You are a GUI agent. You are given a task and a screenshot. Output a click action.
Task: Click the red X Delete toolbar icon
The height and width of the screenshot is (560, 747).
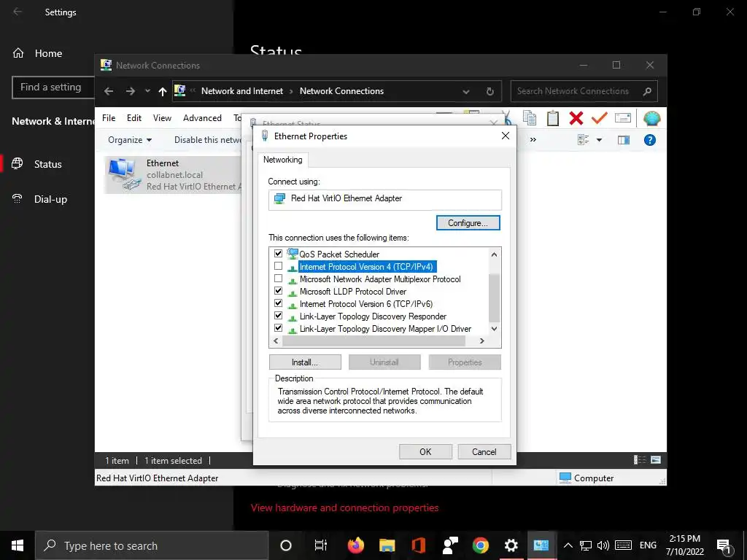pyautogui.click(x=576, y=117)
